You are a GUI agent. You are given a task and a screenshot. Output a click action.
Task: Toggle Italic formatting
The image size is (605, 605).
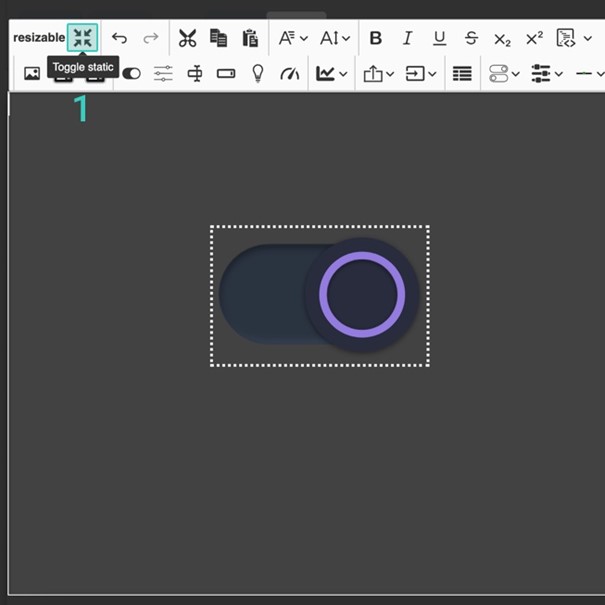pyautogui.click(x=407, y=38)
